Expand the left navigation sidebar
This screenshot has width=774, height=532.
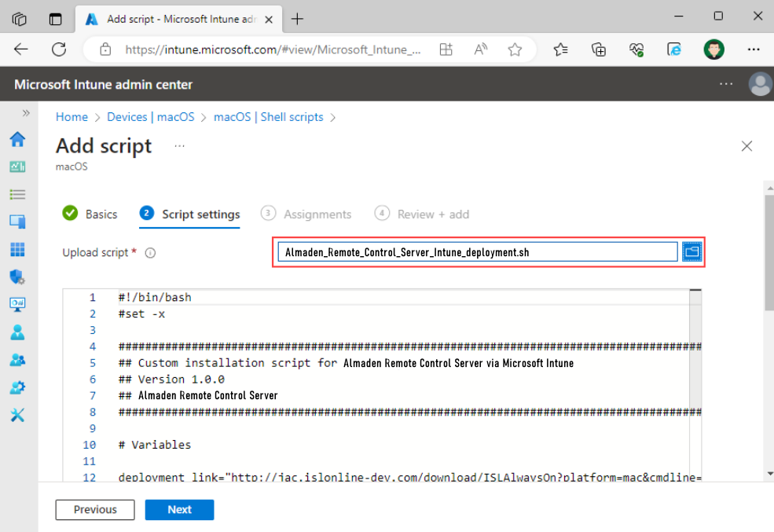(26, 113)
